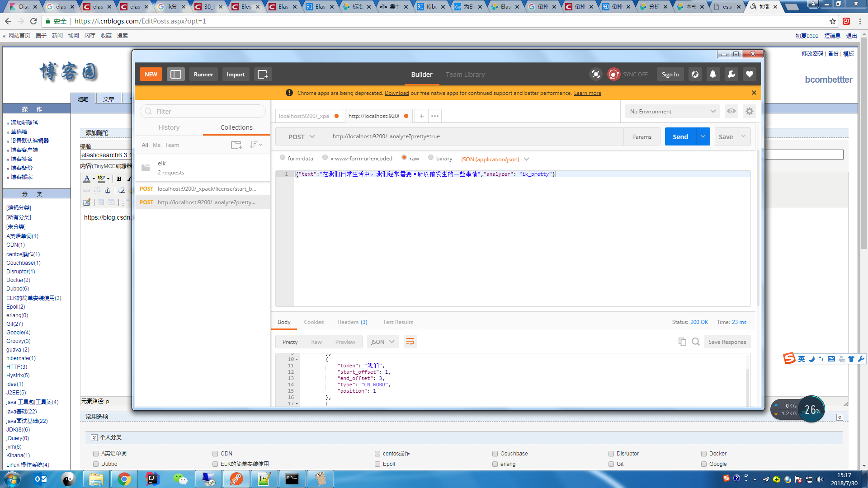Click the heart icon in the header

pos(749,75)
